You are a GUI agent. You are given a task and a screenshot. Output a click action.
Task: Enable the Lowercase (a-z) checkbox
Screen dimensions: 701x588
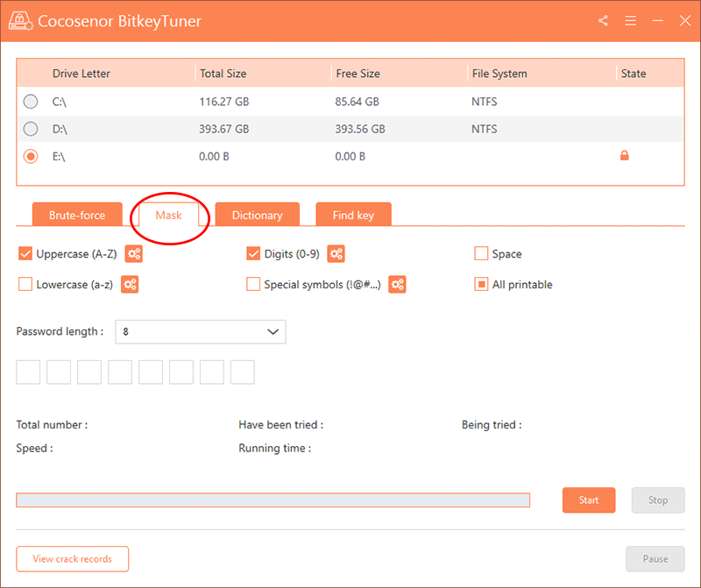pos(25,284)
